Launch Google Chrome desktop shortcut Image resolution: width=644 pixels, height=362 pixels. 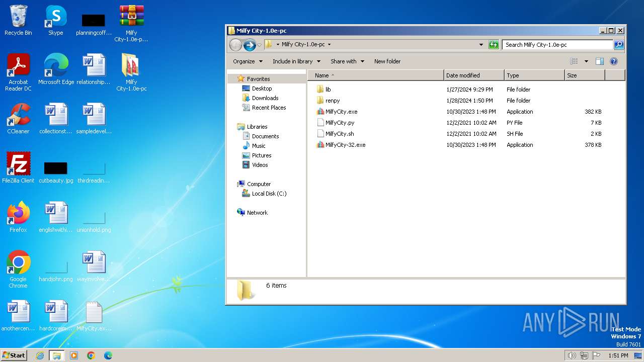[x=18, y=269]
